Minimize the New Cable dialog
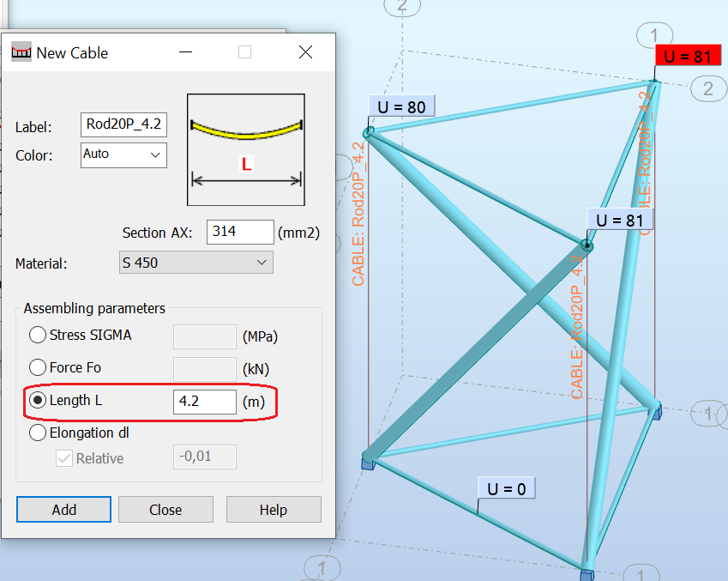 pos(186,52)
